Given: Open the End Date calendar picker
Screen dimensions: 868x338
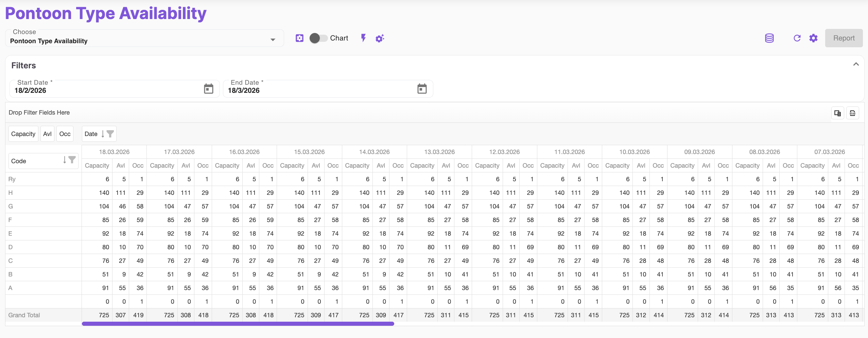Looking at the screenshot, I should [422, 89].
